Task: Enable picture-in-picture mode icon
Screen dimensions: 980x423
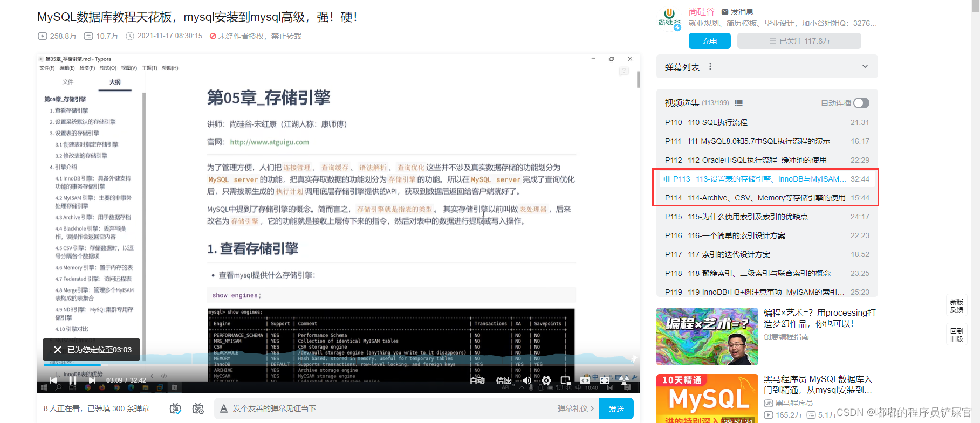Action: pos(566,380)
